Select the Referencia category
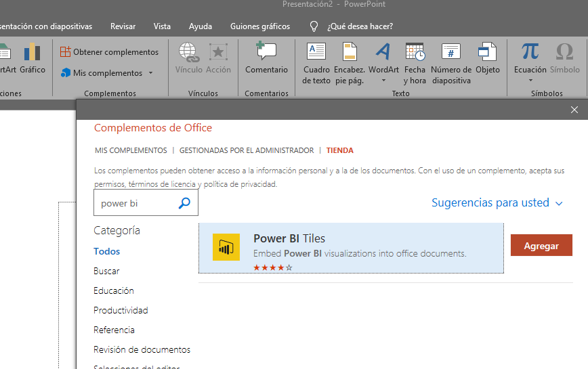This screenshot has height=369, width=588. (x=114, y=330)
